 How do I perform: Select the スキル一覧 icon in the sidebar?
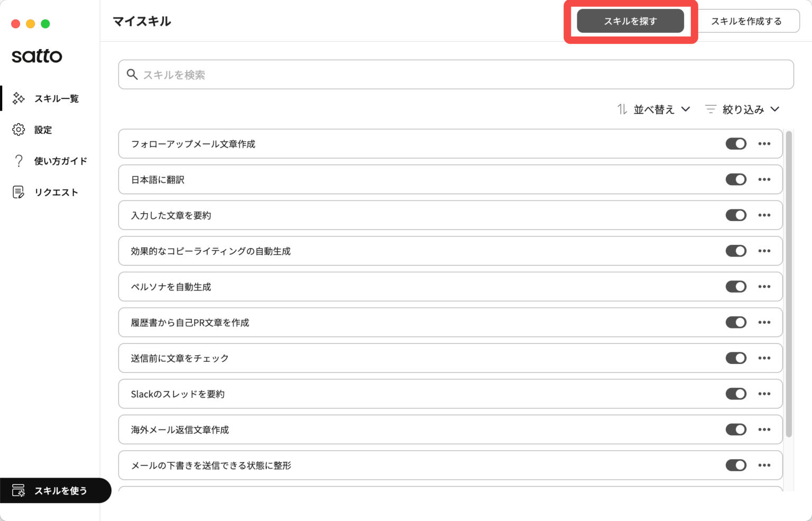click(x=19, y=98)
